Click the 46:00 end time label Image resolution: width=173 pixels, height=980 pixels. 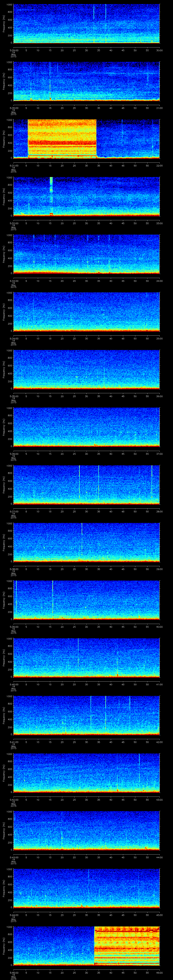click(x=159, y=973)
